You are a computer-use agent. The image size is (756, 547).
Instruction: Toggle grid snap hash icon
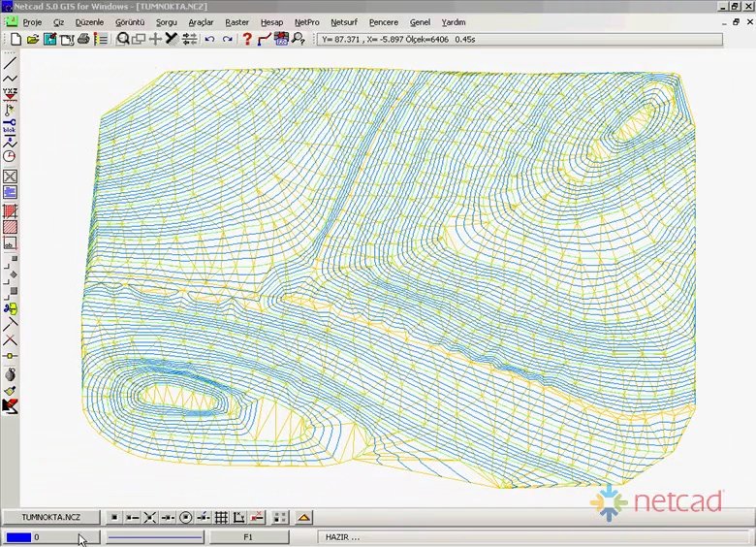click(221, 518)
